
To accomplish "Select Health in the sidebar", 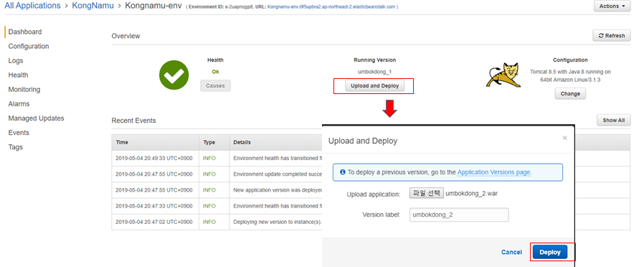I will [x=18, y=75].
